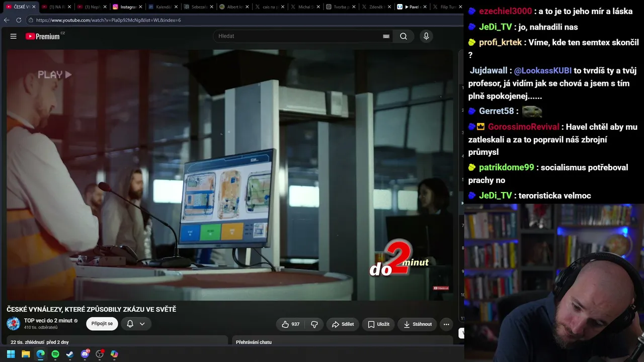This screenshot has height=362, width=644.
Task: Share the video via Sdílet button
Action: click(343, 324)
